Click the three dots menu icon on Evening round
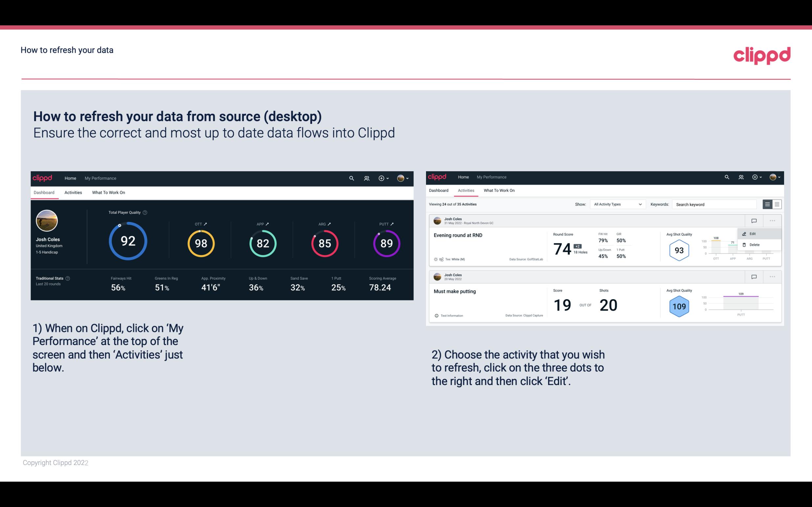The width and height of the screenshot is (812, 507). (x=772, y=220)
